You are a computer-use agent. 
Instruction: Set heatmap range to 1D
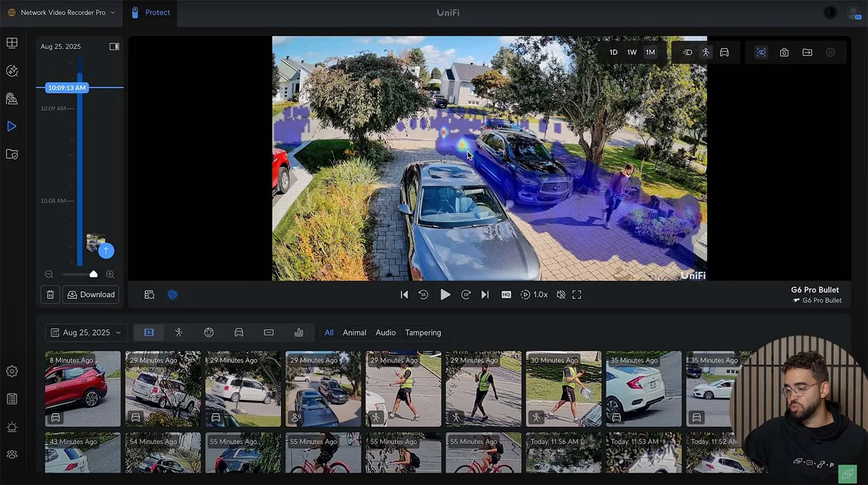613,52
